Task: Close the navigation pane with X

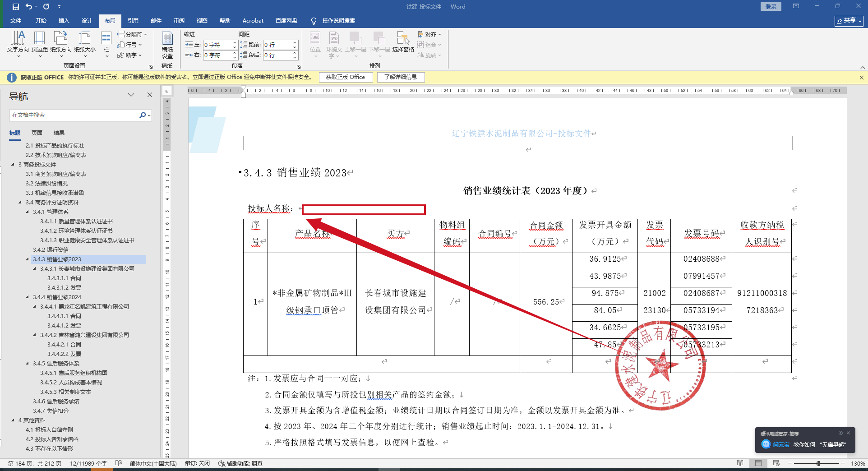Action: tap(150, 95)
